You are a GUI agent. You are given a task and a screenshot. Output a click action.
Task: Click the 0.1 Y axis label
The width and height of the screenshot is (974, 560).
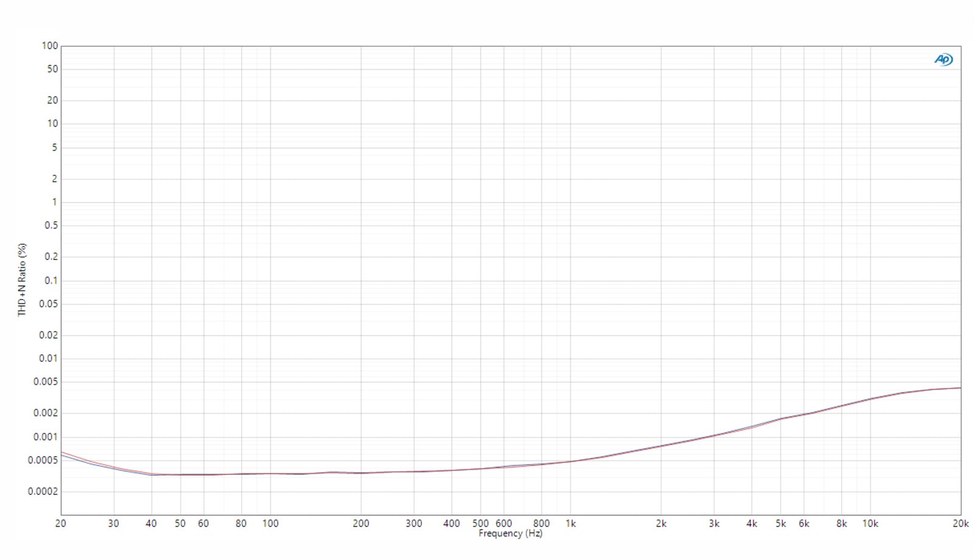click(51, 281)
